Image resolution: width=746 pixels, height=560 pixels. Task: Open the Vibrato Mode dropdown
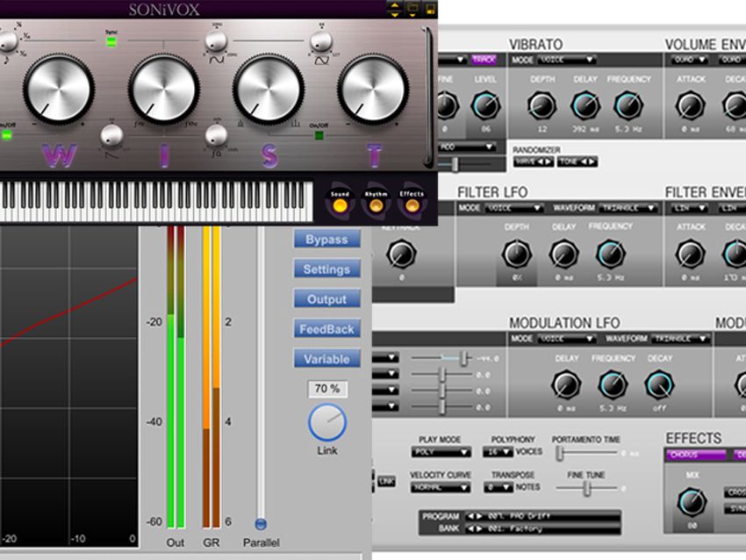(x=565, y=60)
